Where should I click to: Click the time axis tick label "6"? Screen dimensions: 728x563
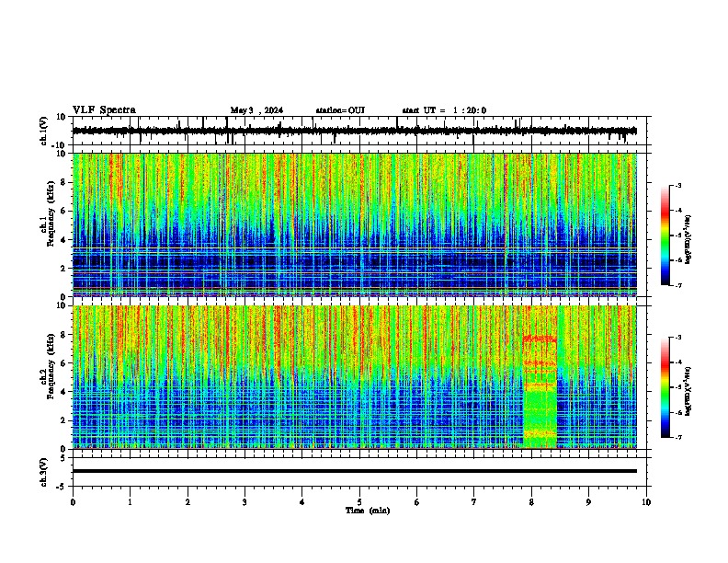[x=417, y=502]
